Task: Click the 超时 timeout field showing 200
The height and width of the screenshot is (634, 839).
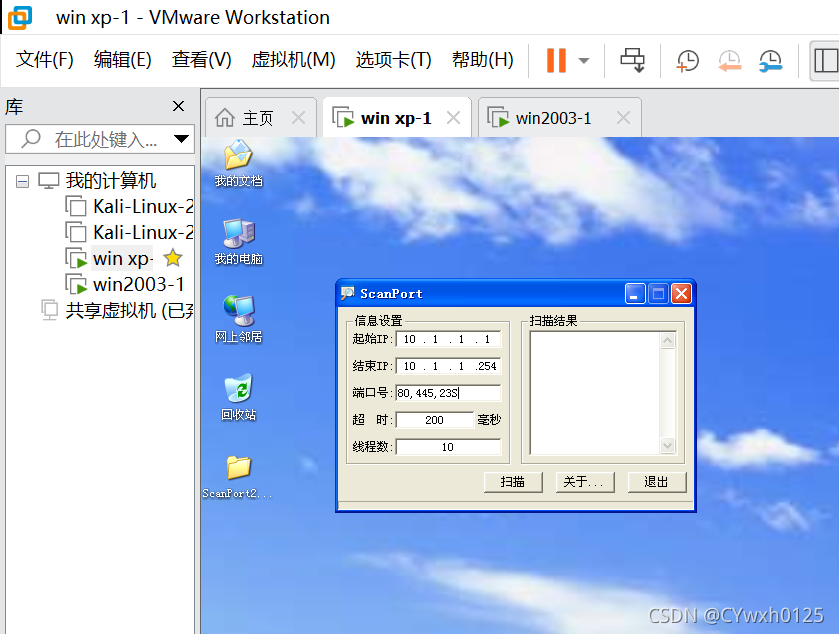Action: (434, 420)
